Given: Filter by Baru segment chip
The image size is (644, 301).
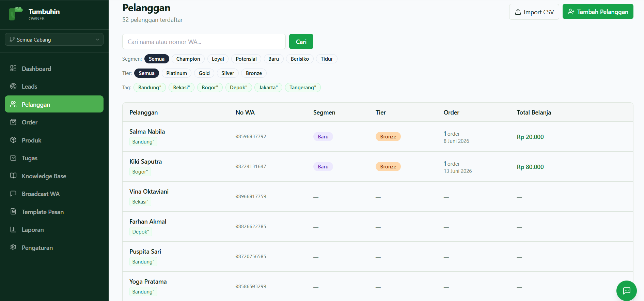Looking at the screenshot, I should click(x=273, y=59).
